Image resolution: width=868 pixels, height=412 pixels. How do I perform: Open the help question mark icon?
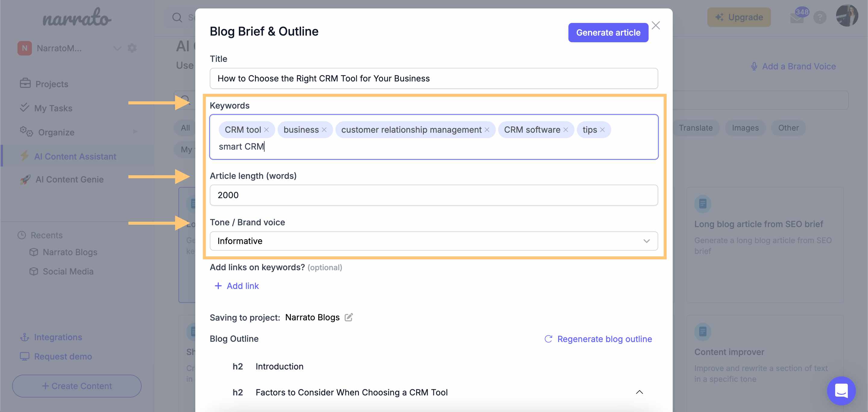pyautogui.click(x=820, y=17)
